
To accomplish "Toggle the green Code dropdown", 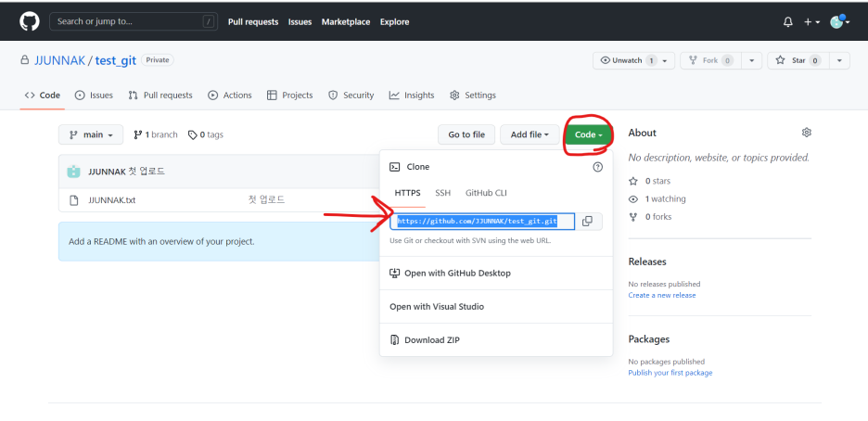I will pos(589,134).
